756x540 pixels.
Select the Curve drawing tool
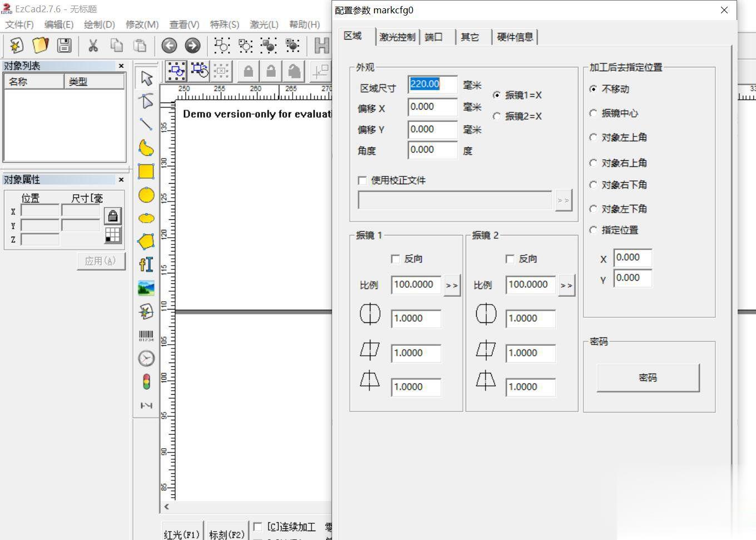146,148
